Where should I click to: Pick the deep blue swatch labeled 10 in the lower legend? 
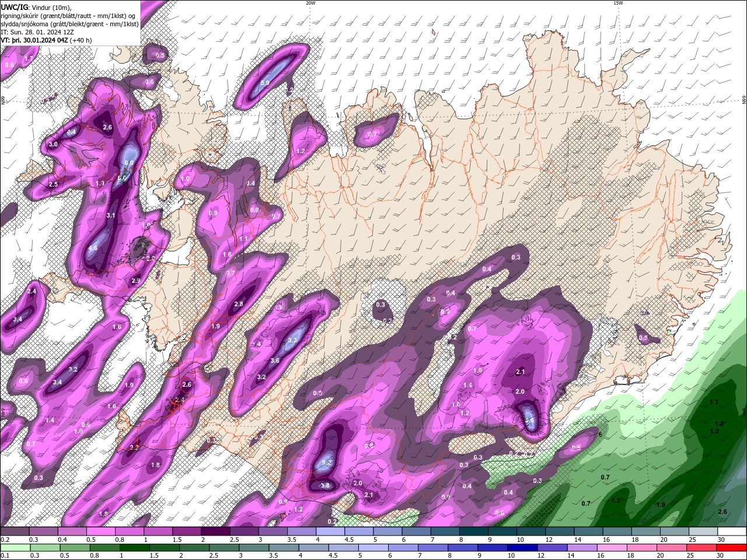click(x=522, y=548)
